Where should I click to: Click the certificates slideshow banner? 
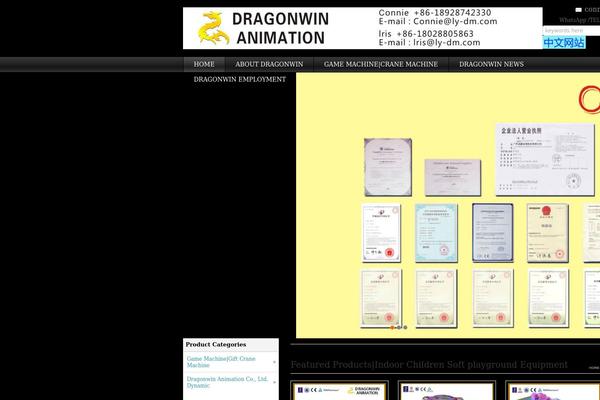(x=448, y=206)
